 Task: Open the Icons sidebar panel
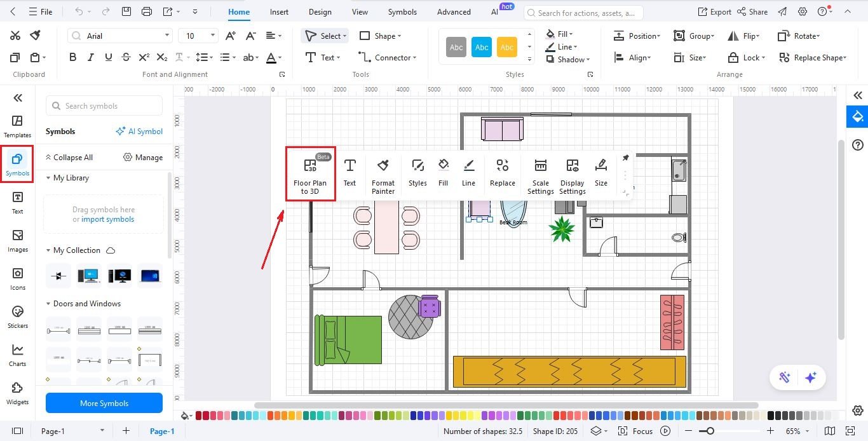(x=17, y=279)
